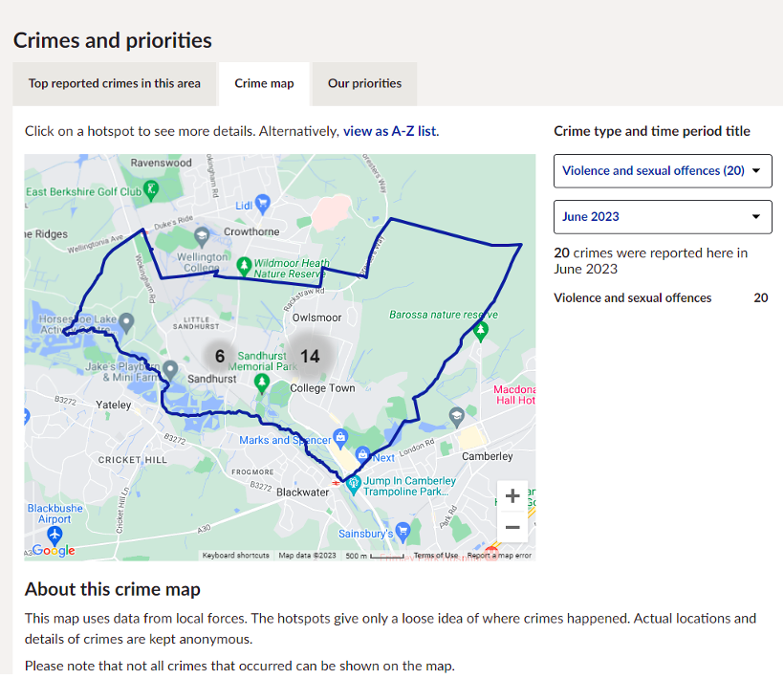Click the hotspot showing 6 crimes
Image resolution: width=784 pixels, height=679 pixels.
click(220, 356)
